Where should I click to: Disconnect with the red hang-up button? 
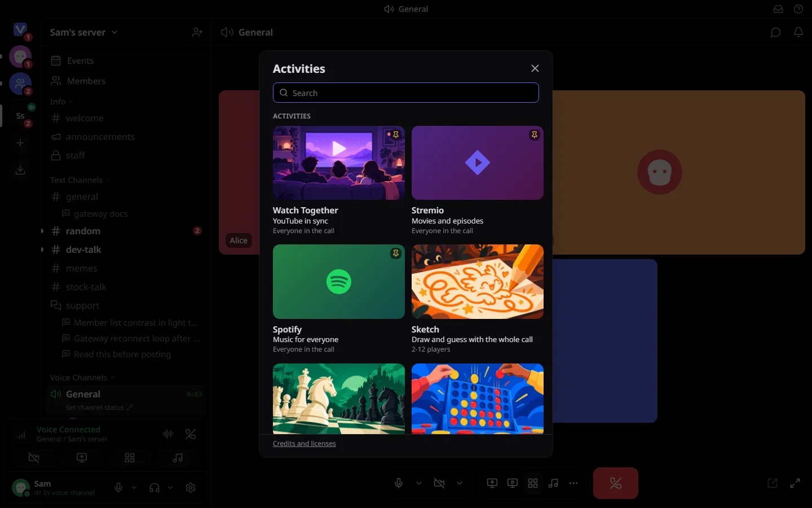click(616, 483)
